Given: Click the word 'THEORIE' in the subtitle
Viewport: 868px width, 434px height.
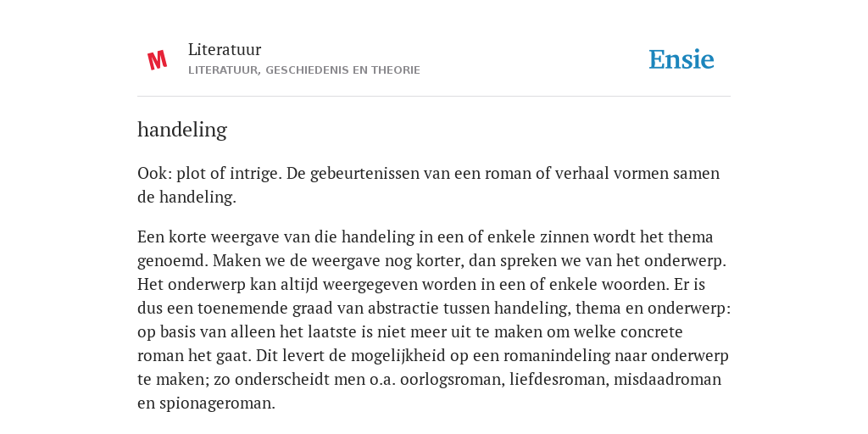Looking at the screenshot, I should point(396,70).
